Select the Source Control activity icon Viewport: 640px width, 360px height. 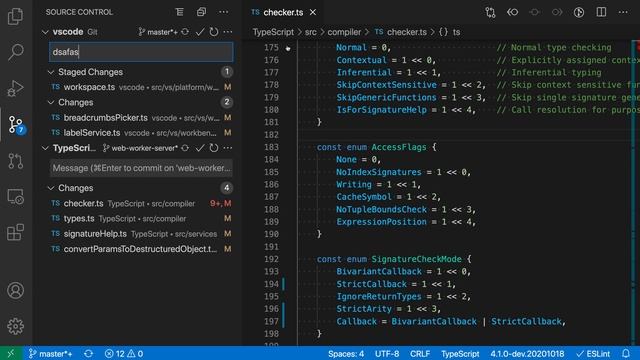click(16, 124)
